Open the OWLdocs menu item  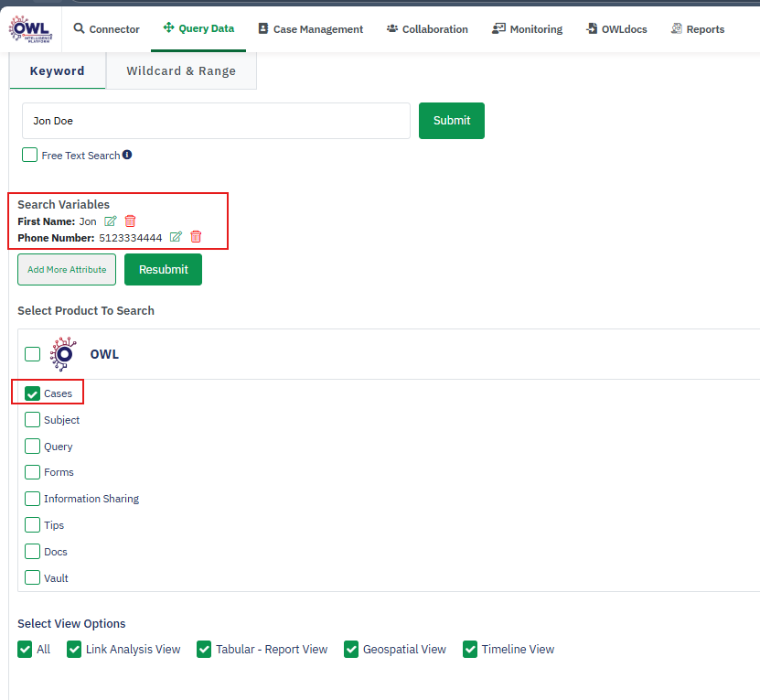[616, 29]
